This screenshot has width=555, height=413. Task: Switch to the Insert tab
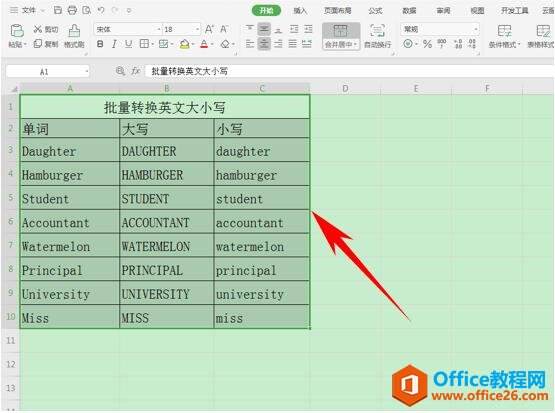click(x=300, y=11)
